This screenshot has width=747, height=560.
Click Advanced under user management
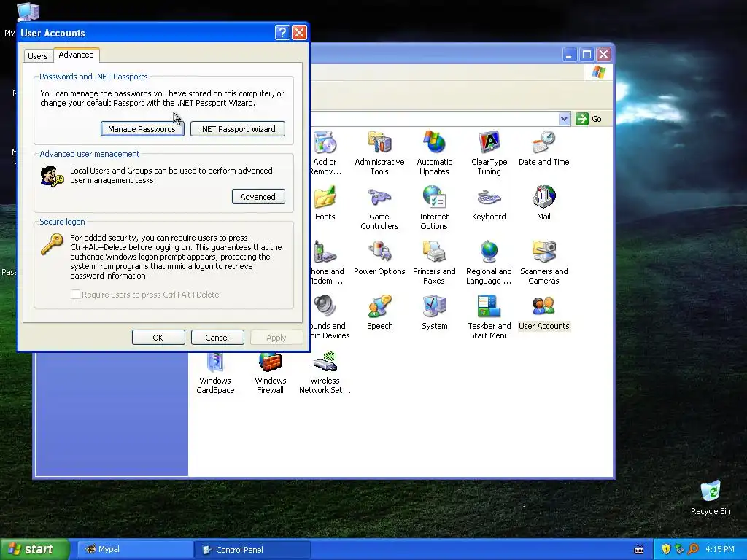click(258, 197)
